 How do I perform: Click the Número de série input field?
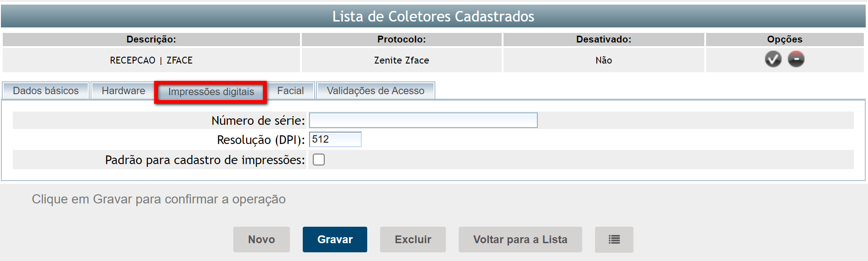[x=423, y=120]
